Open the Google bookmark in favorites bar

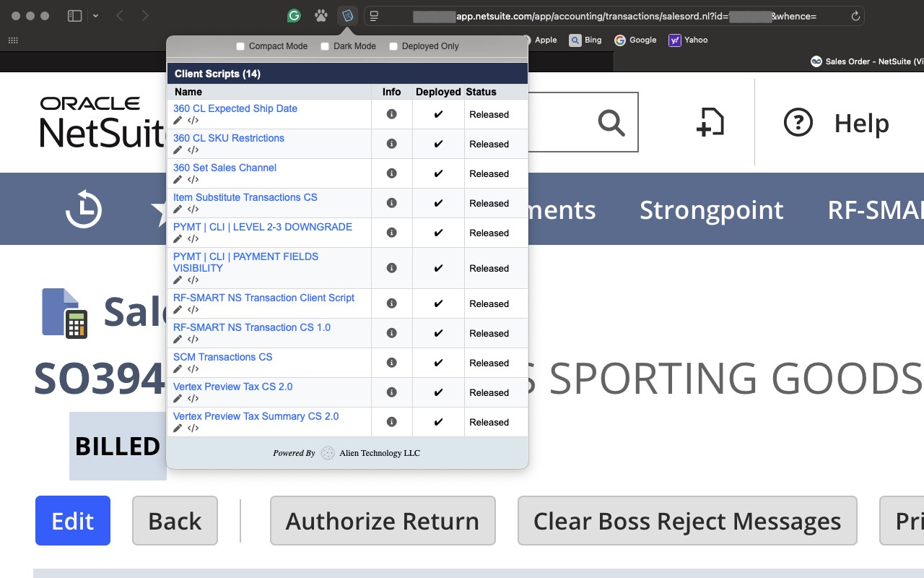pyautogui.click(x=635, y=40)
